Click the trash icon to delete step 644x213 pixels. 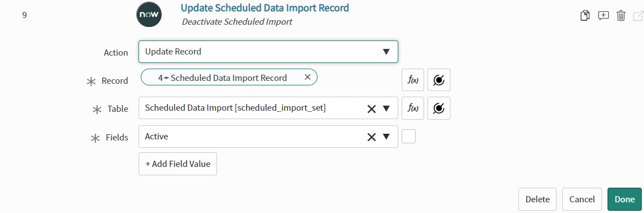(620, 16)
